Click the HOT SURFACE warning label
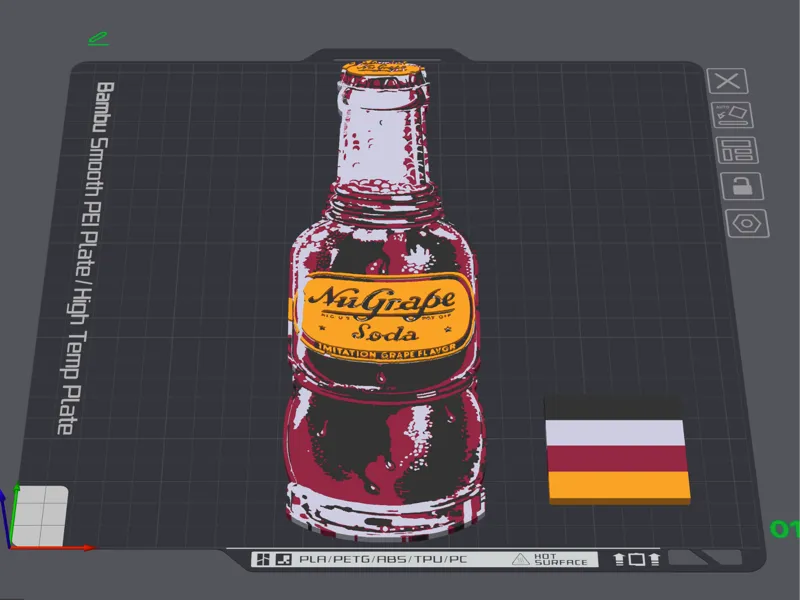The image size is (800, 600). click(x=551, y=559)
